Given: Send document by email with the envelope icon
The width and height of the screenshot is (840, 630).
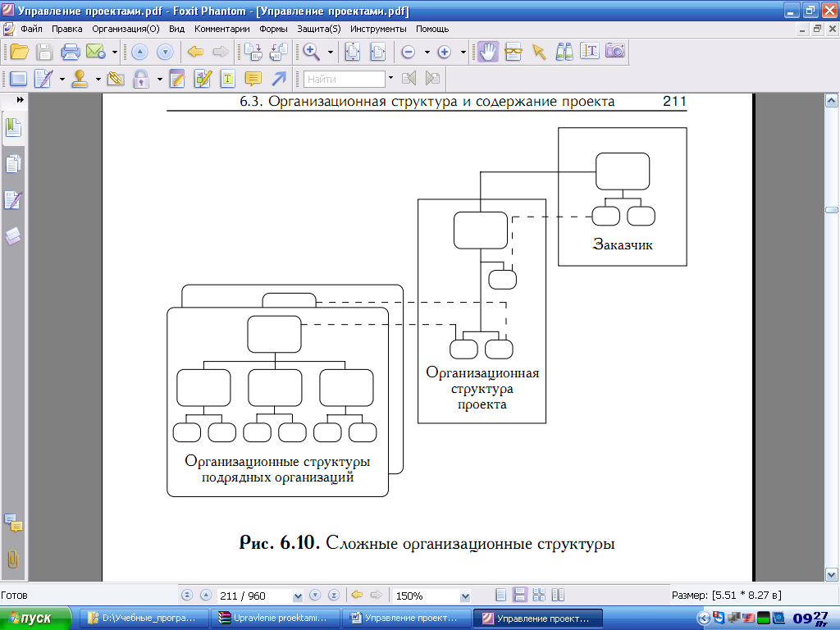Looking at the screenshot, I should coord(95,52).
